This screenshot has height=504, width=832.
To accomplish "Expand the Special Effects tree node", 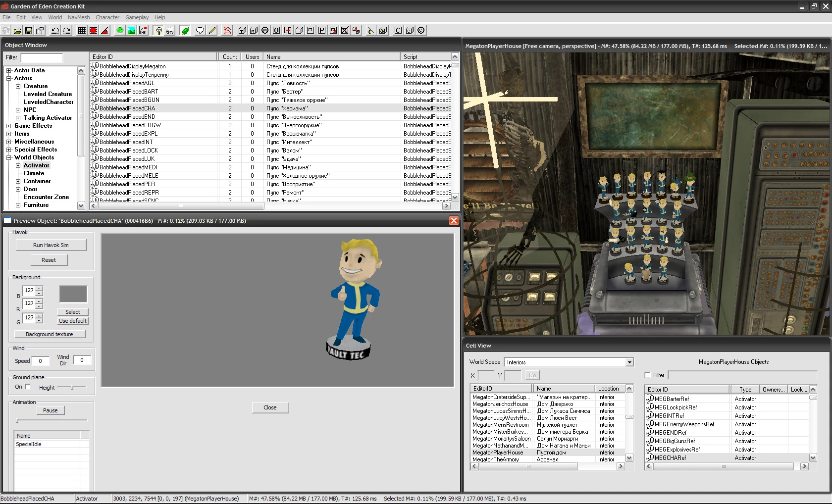I will point(9,150).
